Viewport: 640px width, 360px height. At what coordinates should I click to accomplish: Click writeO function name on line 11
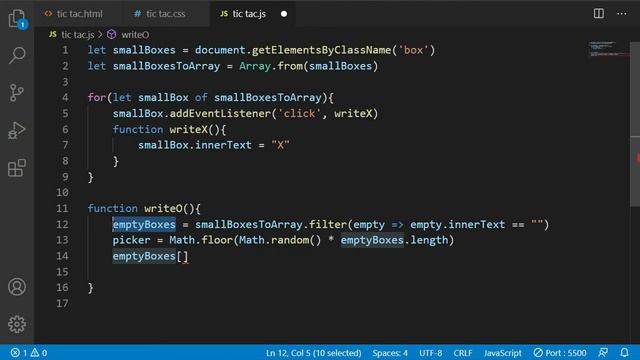(x=163, y=208)
